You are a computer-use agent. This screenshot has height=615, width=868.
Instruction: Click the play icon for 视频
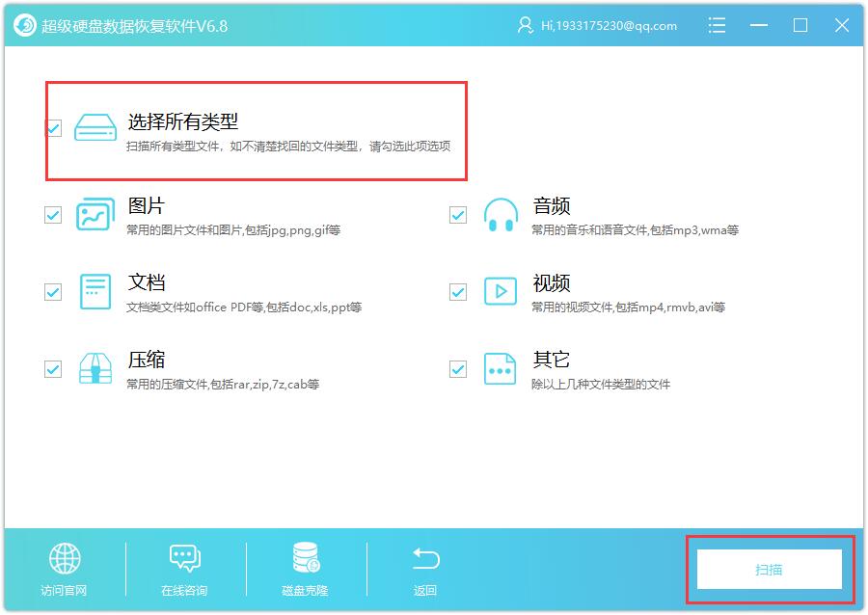coord(501,291)
